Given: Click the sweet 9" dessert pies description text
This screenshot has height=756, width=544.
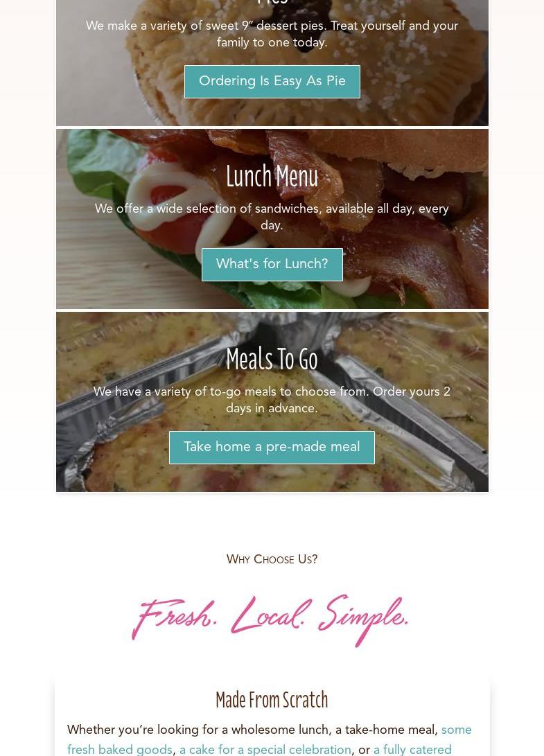Looking at the screenshot, I should click(x=272, y=34).
